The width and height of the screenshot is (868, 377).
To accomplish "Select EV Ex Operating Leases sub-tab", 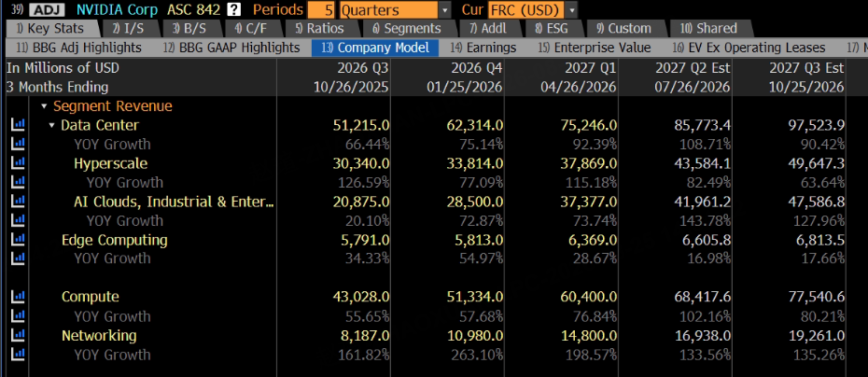I will (749, 49).
